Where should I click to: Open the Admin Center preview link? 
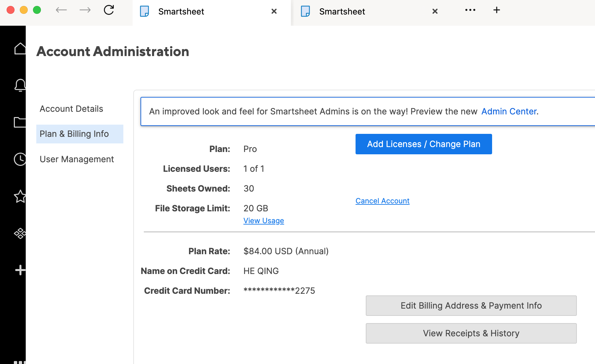tap(509, 111)
